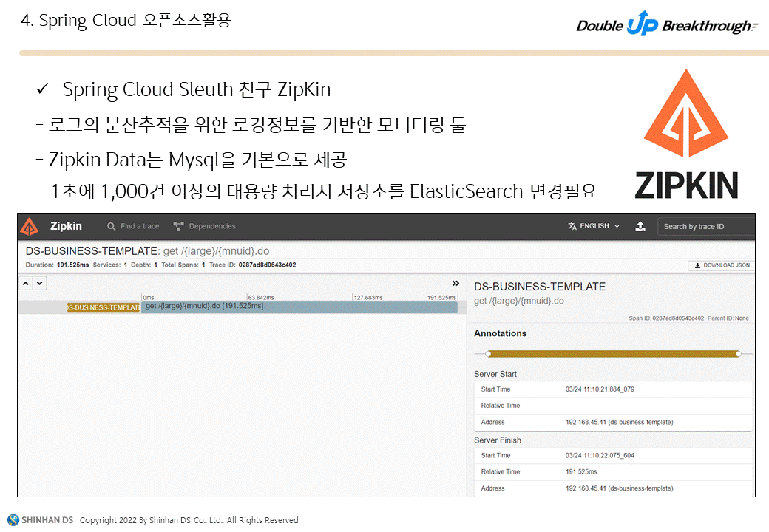Click the DOWNLOAD JSON button
This screenshot has height=532, width=769.
[x=722, y=265]
